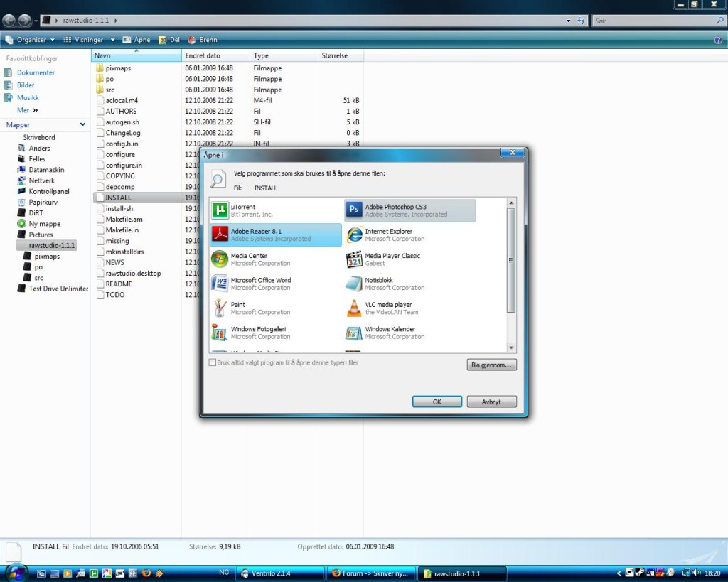Open Dokumenter favorite link

point(36,72)
